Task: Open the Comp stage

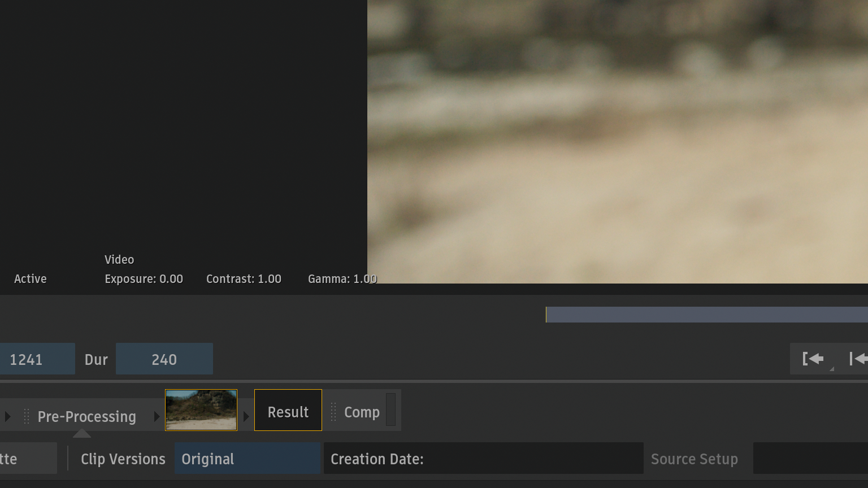Action: pyautogui.click(x=362, y=412)
